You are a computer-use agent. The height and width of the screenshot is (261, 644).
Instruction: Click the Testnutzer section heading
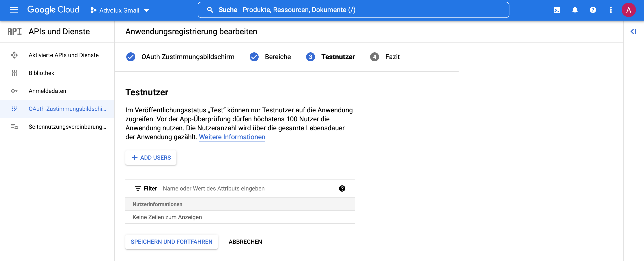pyautogui.click(x=147, y=92)
